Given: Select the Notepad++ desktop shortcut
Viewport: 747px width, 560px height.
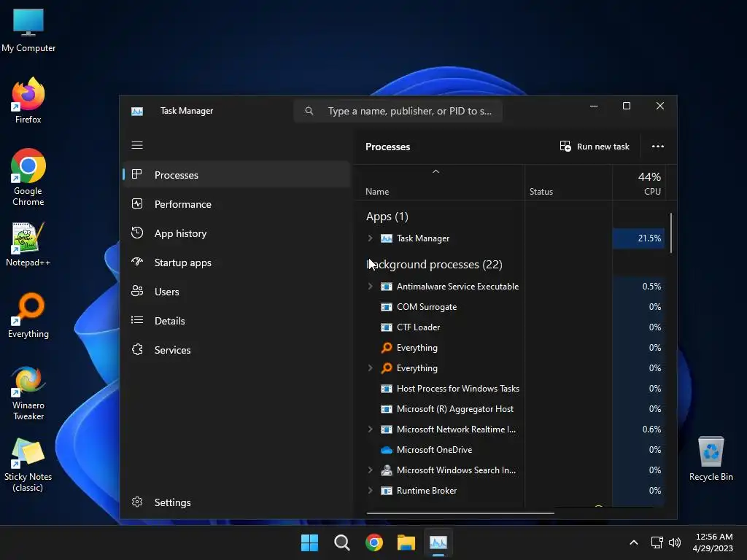Looking at the screenshot, I should (x=28, y=244).
